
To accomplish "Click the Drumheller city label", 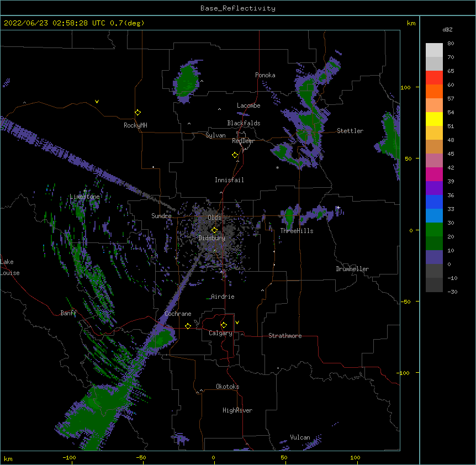I will click(x=352, y=269).
